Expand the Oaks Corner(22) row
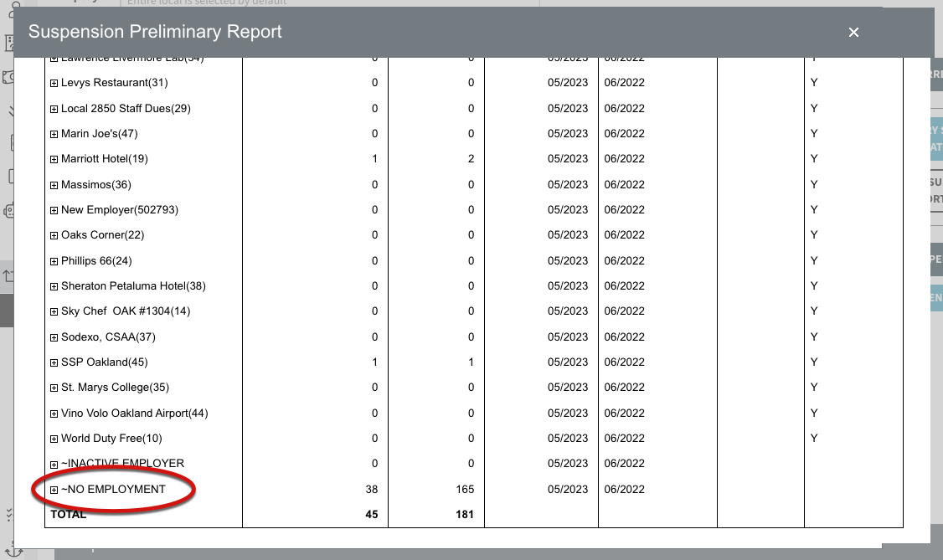The height and width of the screenshot is (560, 943). coord(54,236)
